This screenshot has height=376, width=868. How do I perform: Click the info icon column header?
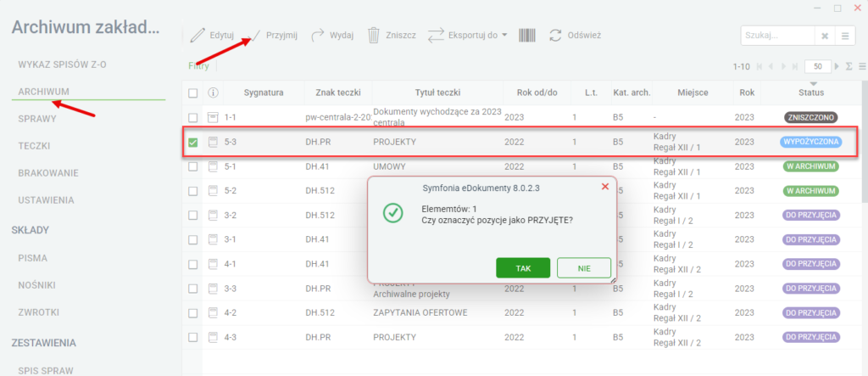click(x=213, y=93)
